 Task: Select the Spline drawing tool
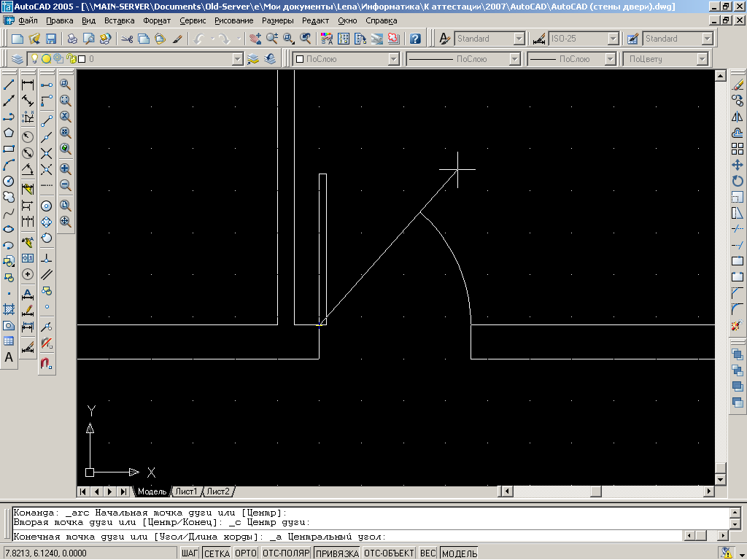pos(9,214)
